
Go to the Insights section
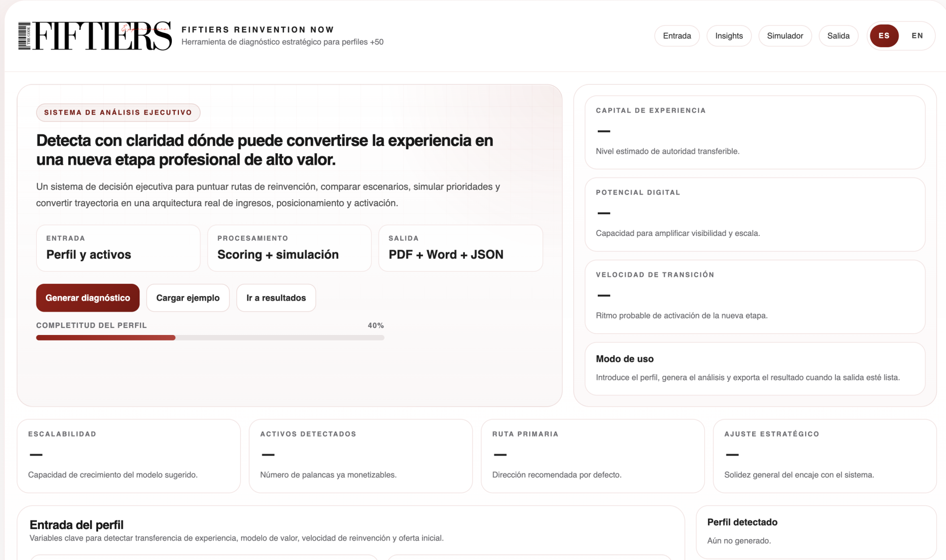[729, 36]
